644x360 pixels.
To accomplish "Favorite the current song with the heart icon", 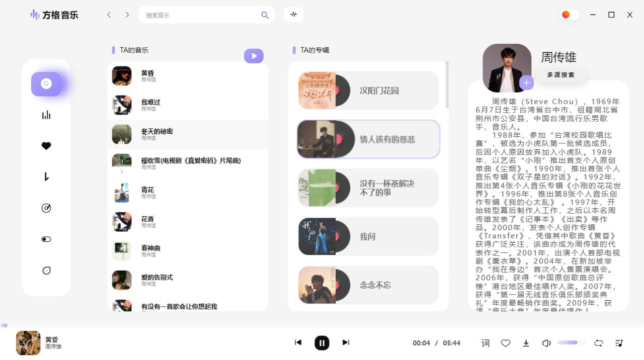I will [506, 342].
